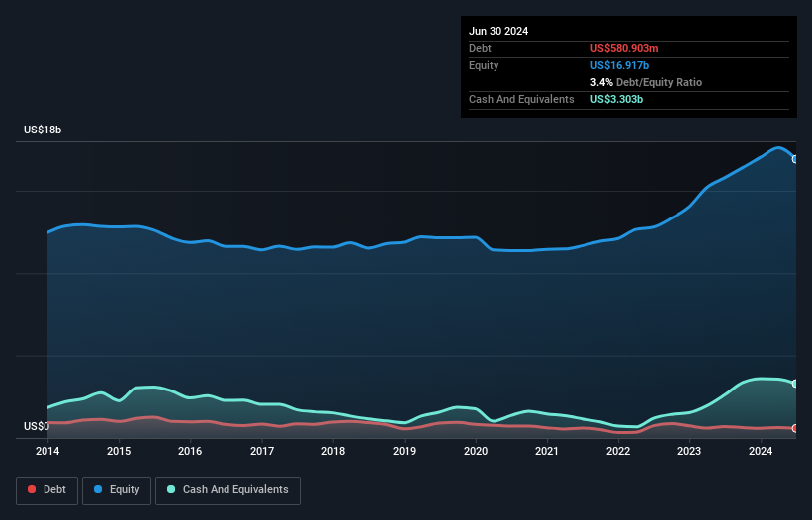
Task: Click the teal Cash And Equivalents legend dot
Action: point(171,489)
